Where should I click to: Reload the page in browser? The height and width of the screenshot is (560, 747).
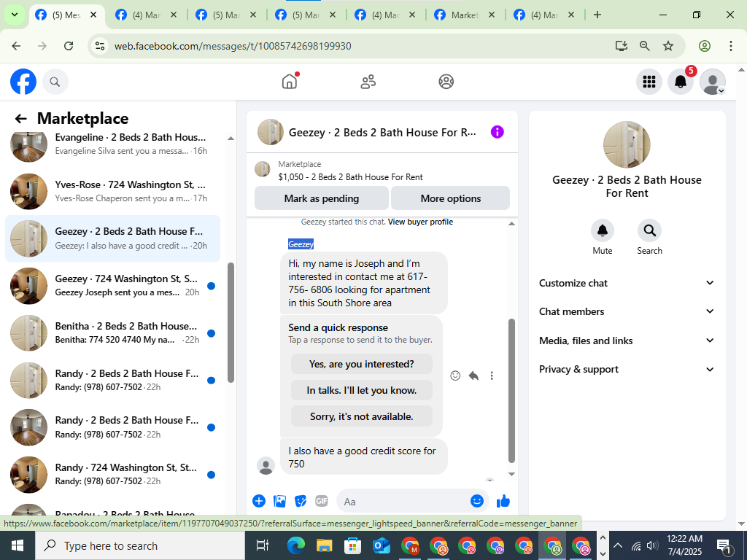coord(69,46)
